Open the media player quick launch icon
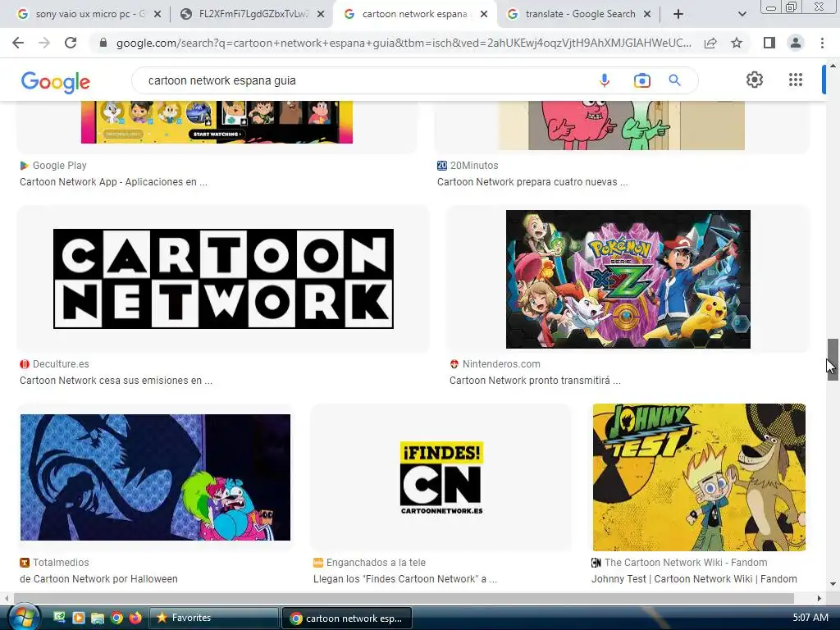 (78, 618)
